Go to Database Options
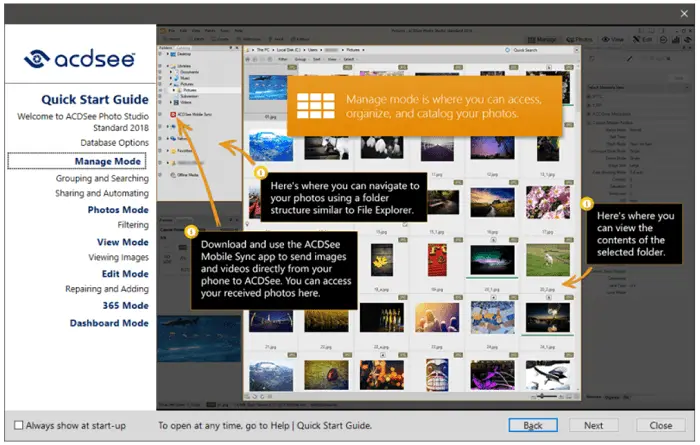Image resolution: width=700 pixels, height=445 pixels. (115, 143)
